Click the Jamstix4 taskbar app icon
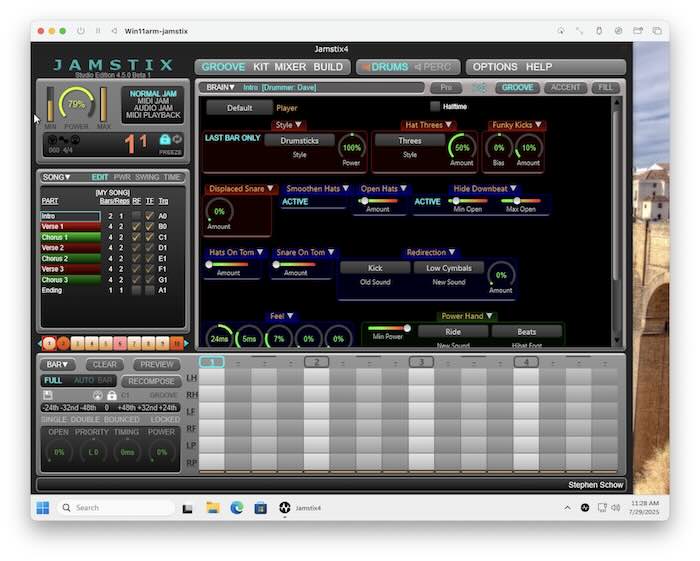 [284, 507]
